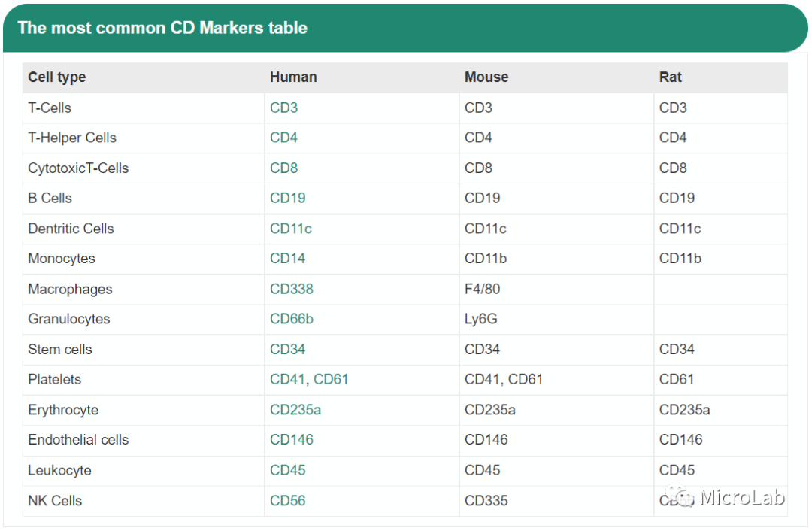
Task: Select the human CD19 B Cells link
Action: (288, 198)
